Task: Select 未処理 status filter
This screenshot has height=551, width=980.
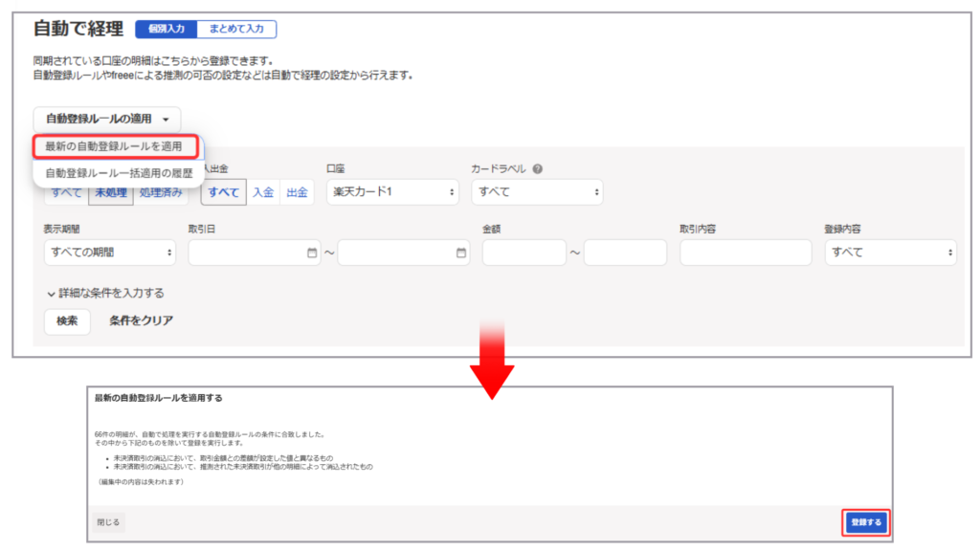Action: (111, 192)
